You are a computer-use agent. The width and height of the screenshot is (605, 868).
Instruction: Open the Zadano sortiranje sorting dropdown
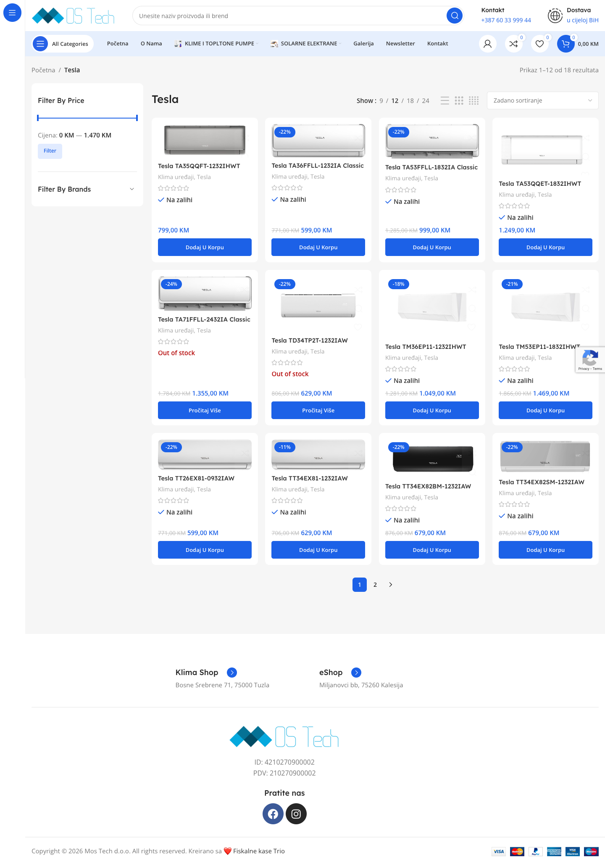[x=542, y=100]
